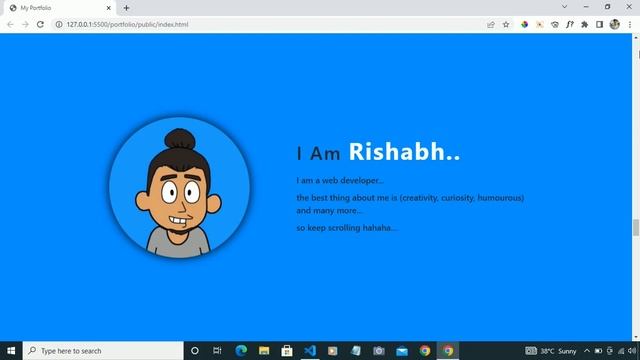Open the first Chrome taskbar icon

point(425,351)
